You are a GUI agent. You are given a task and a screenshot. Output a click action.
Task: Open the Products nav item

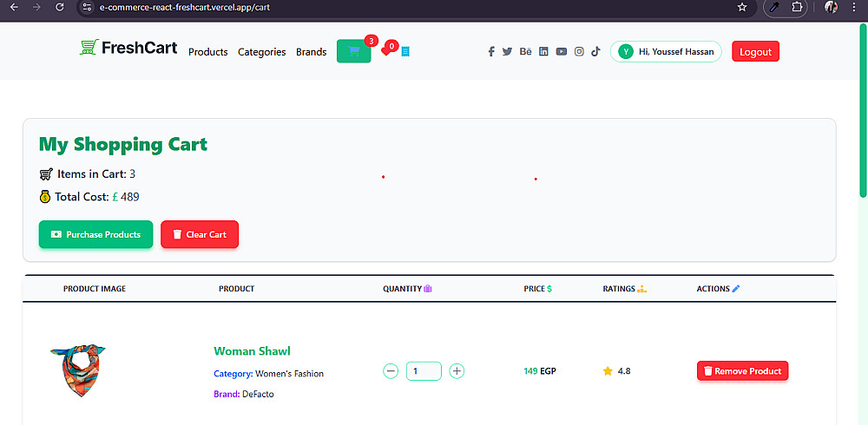[x=208, y=52]
